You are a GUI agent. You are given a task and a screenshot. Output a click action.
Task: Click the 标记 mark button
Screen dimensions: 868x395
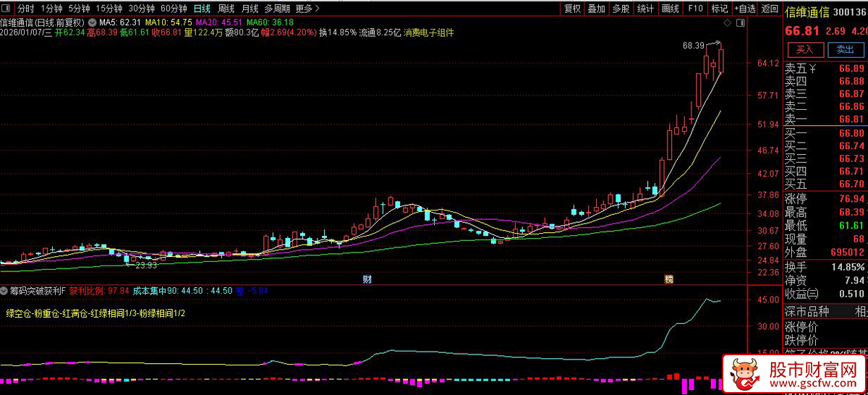pos(720,9)
